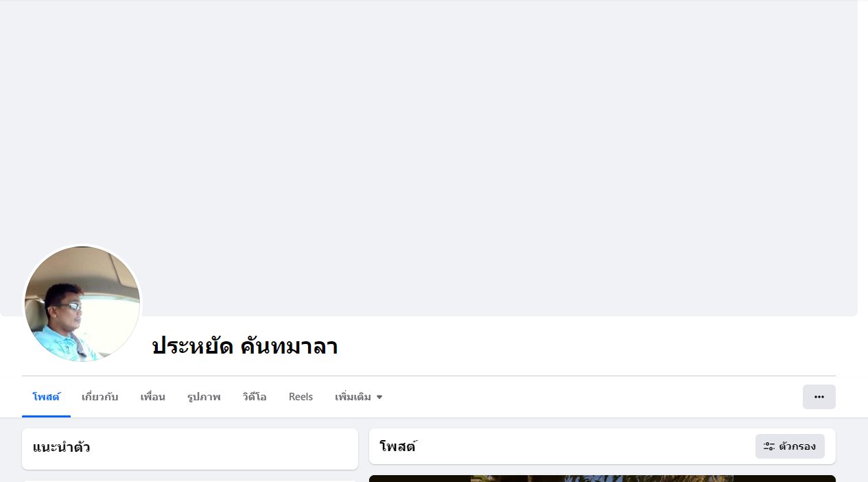Click the caret arrow next to เพิ่มเติม

pyautogui.click(x=379, y=398)
